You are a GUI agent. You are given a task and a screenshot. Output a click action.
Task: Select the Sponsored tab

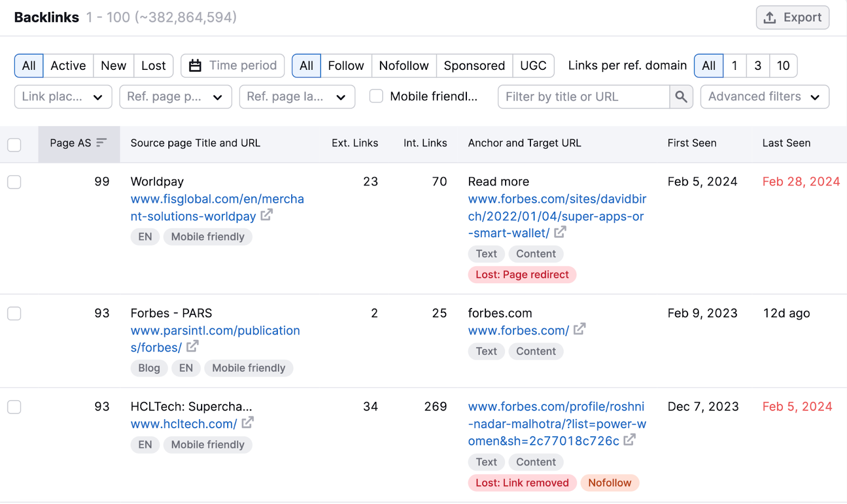click(x=474, y=66)
